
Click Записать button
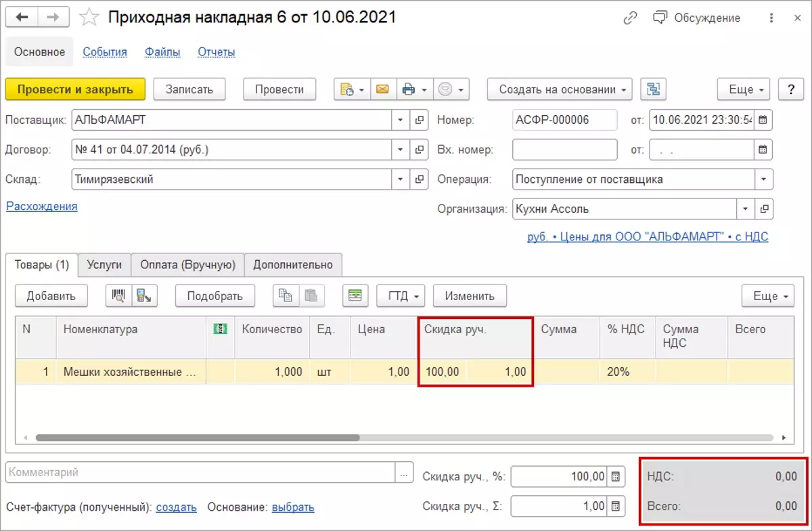tap(189, 89)
